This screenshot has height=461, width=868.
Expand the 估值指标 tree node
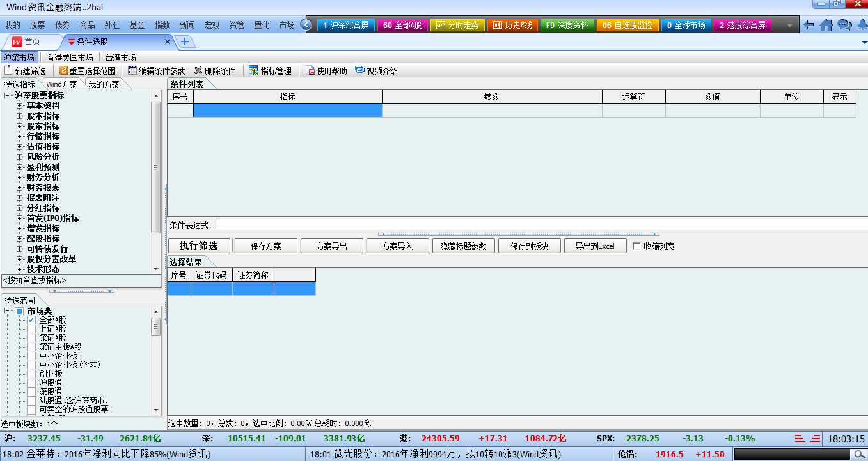tap(20, 146)
